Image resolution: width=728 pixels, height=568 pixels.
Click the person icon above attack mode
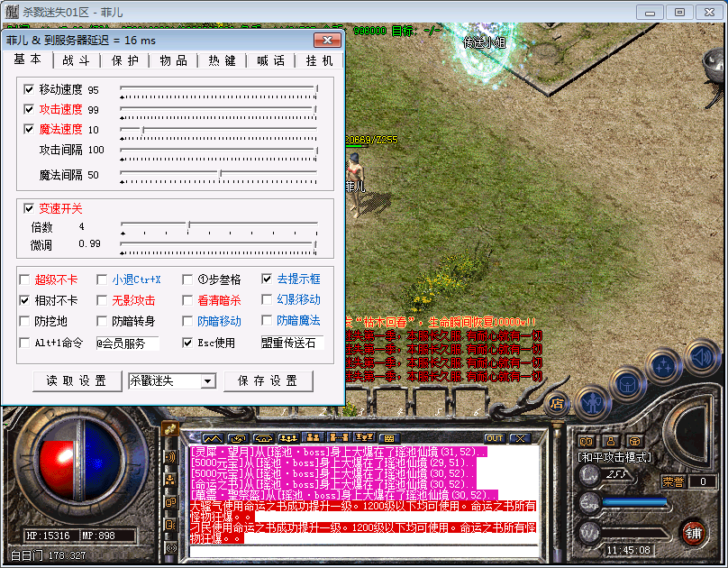[x=611, y=441]
